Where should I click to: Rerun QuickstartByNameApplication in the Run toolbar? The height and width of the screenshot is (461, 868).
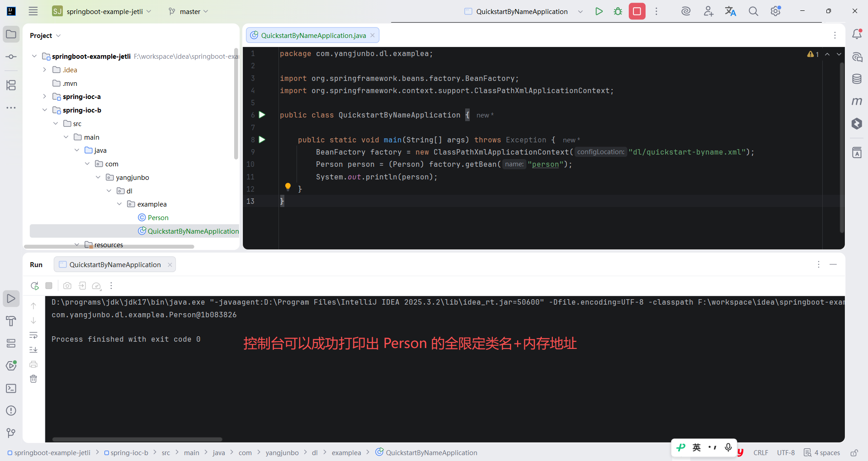coord(34,286)
